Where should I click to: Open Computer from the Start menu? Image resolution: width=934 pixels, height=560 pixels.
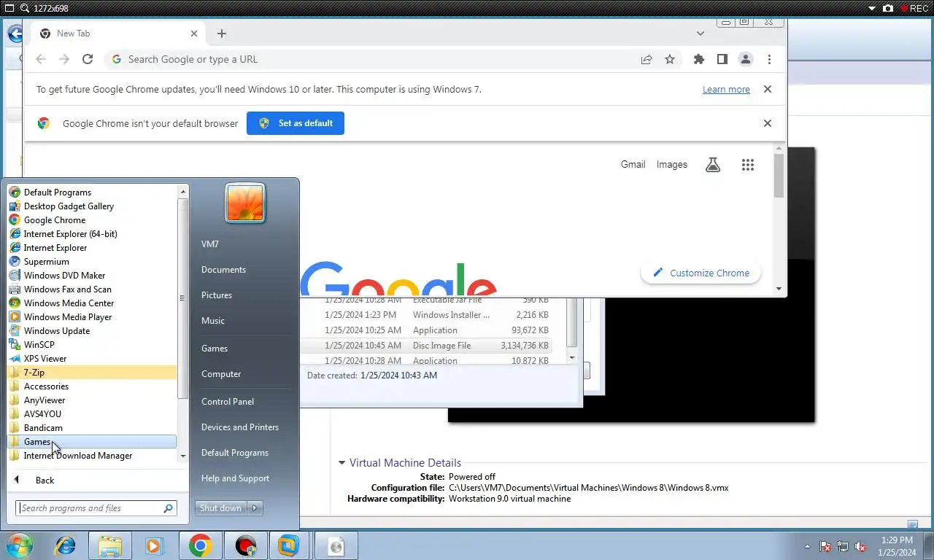[x=221, y=374]
